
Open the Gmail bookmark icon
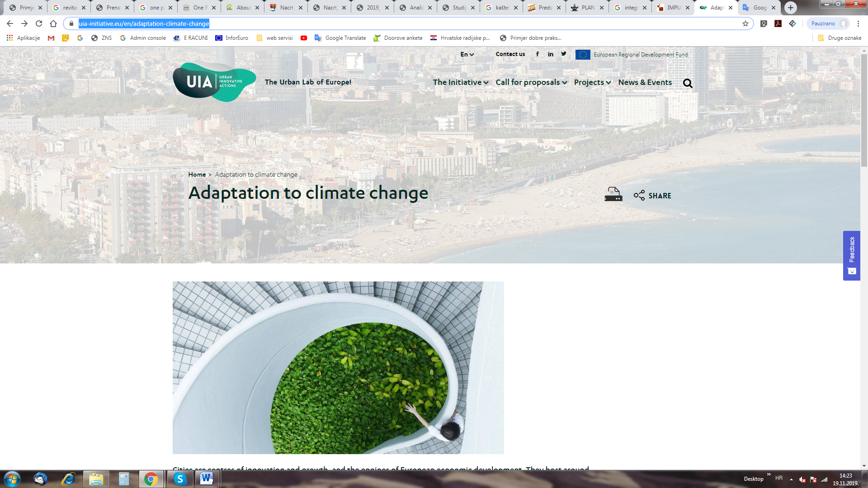[51, 38]
